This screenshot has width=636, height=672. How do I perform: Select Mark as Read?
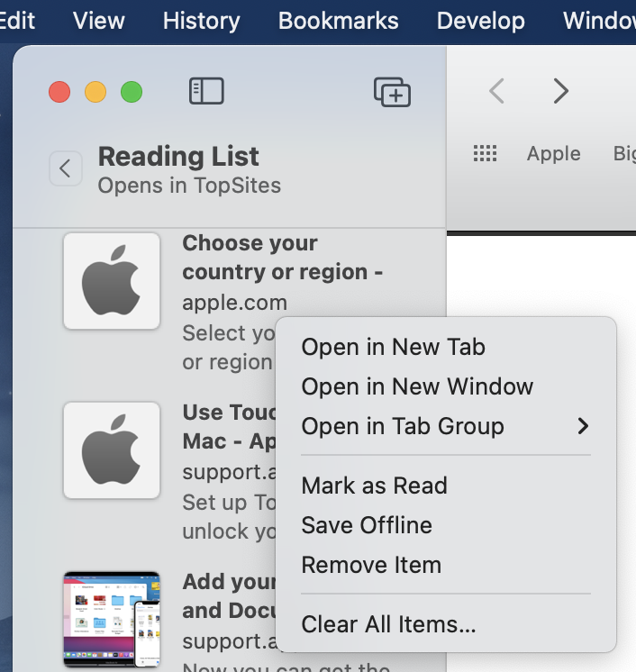(446, 486)
